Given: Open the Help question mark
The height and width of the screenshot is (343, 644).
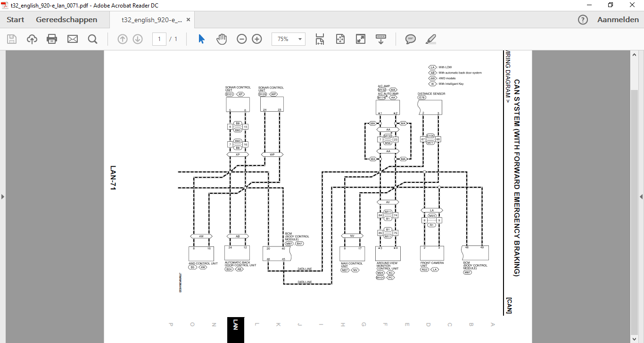Looking at the screenshot, I should click(x=583, y=20).
